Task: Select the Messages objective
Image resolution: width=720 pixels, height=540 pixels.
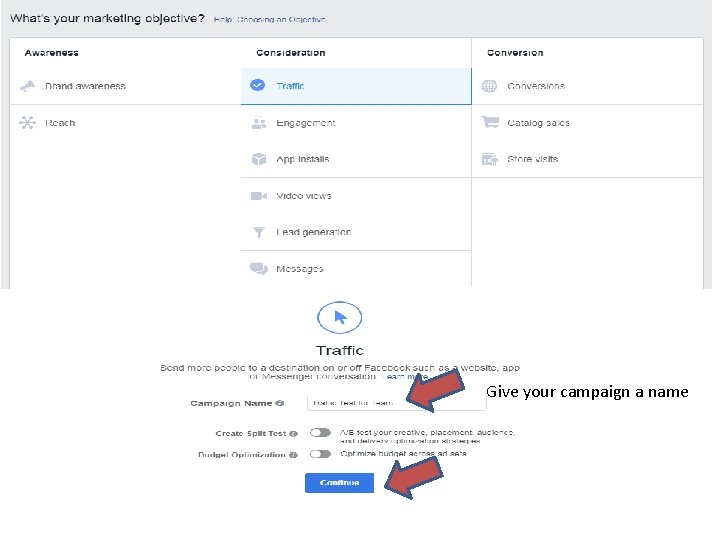Action: (356, 269)
